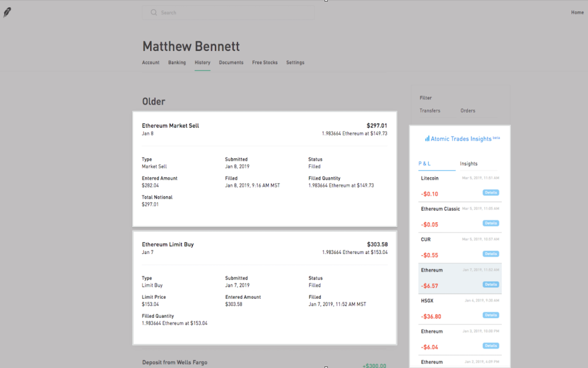This screenshot has height=368, width=588.
Task: Switch to the Settings tab
Action: click(x=295, y=63)
